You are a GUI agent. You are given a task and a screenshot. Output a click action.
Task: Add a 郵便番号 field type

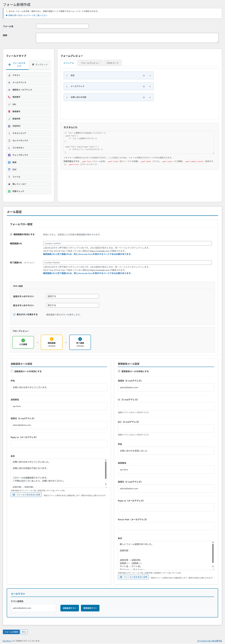pos(28,112)
